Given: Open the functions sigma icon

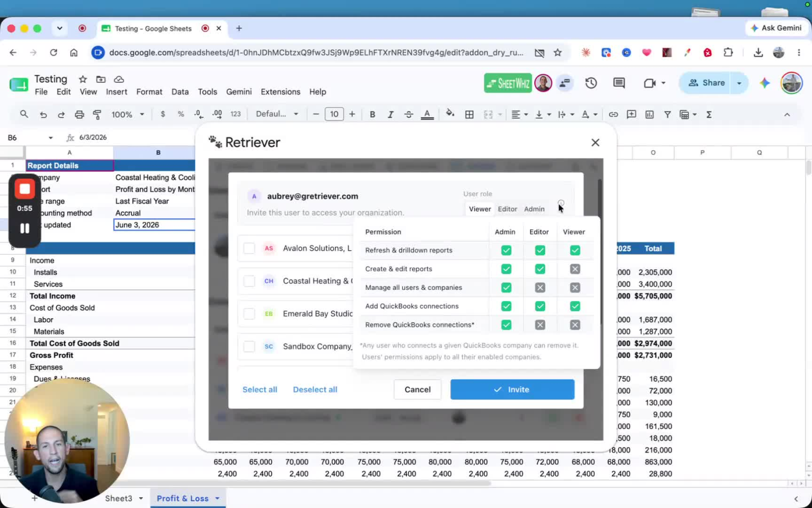Looking at the screenshot, I should pos(709,114).
